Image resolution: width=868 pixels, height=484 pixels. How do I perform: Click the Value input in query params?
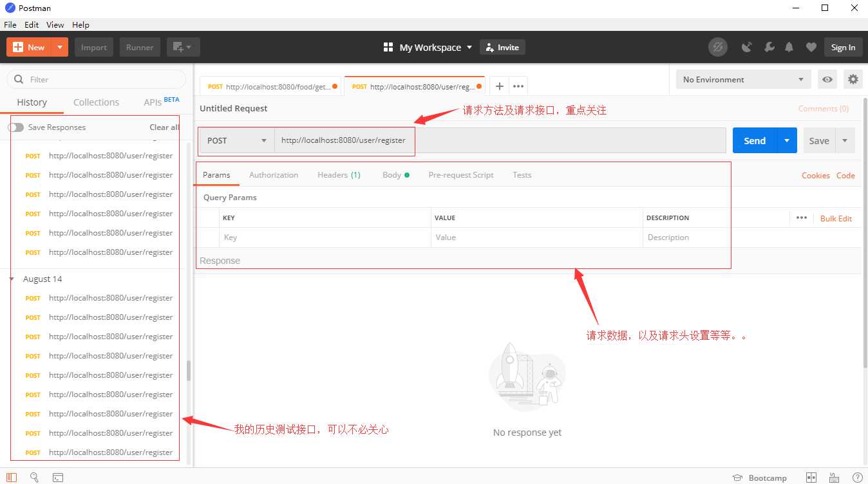pos(536,237)
